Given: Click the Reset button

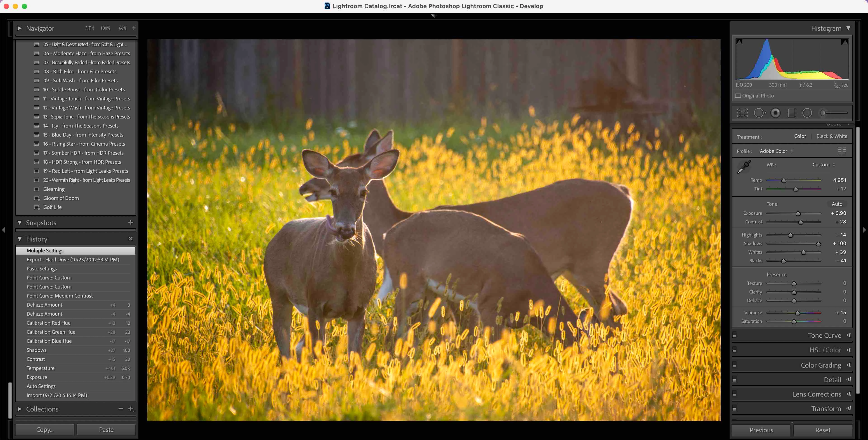Looking at the screenshot, I should 823,430.
